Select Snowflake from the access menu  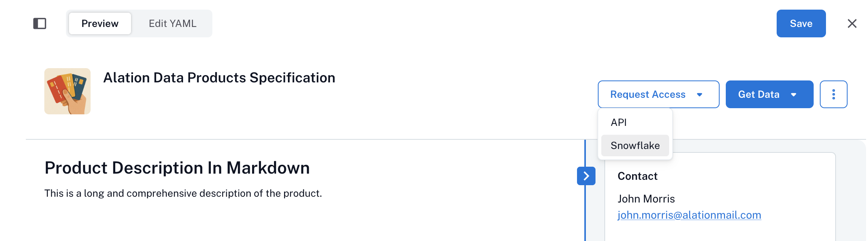(x=635, y=146)
